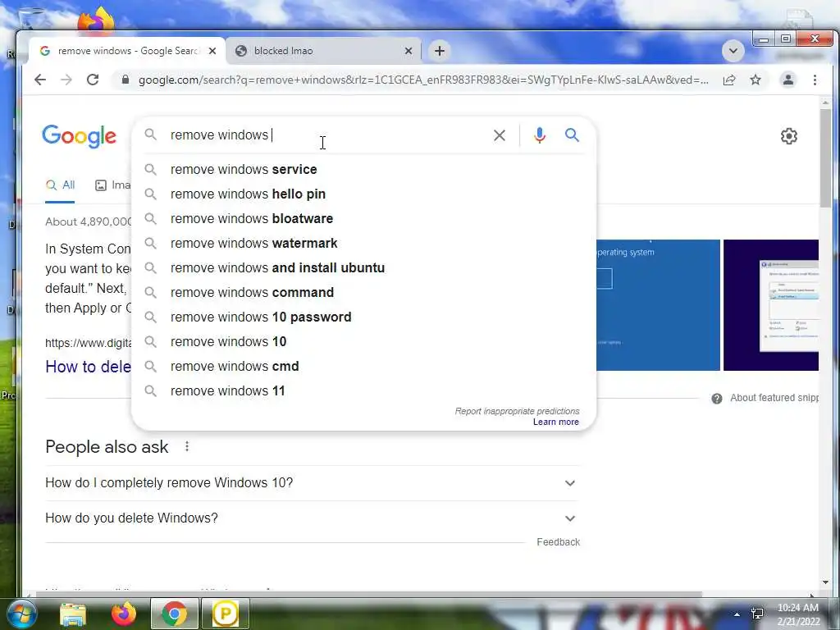Close the 'remove windows' Google tab

[212, 51]
